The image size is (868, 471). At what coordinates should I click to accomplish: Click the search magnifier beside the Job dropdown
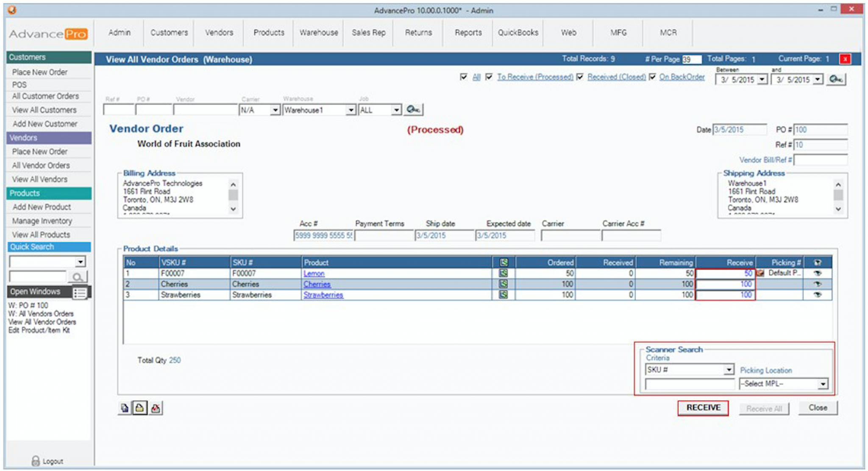click(413, 109)
